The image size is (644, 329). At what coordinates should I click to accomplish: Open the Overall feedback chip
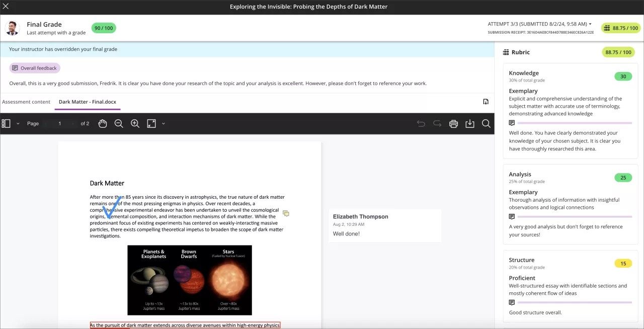tap(34, 68)
